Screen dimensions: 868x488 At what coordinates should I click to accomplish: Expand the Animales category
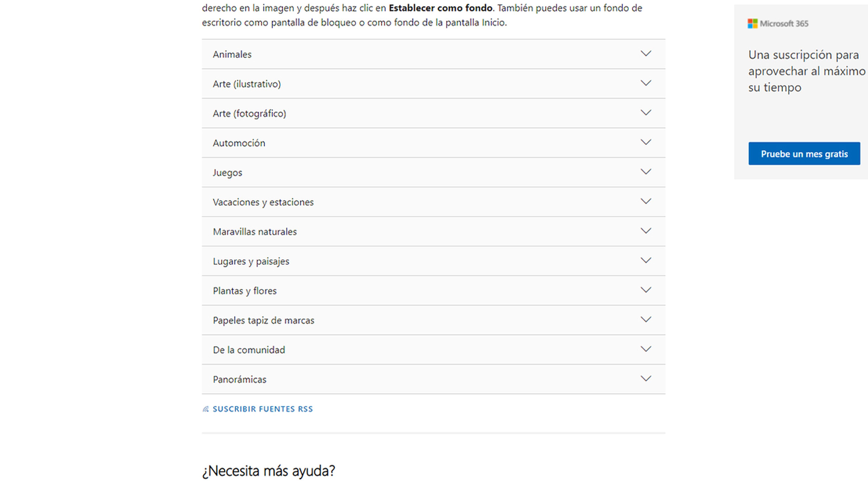pos(433,54)
